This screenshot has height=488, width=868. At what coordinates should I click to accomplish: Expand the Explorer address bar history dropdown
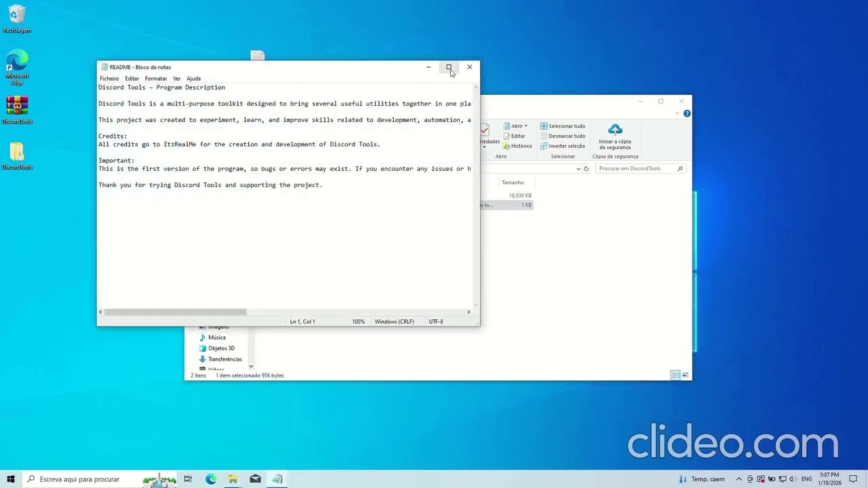click(x=578, y=169)
